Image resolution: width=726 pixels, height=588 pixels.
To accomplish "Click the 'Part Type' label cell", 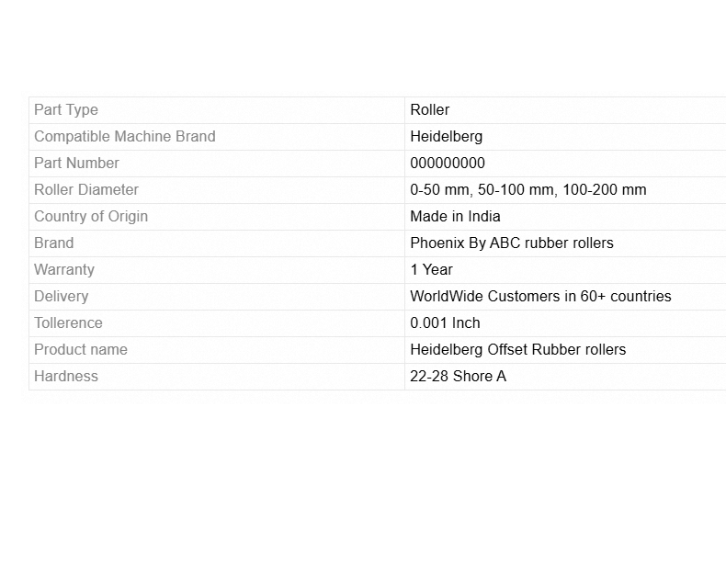I will coord(66,110).
